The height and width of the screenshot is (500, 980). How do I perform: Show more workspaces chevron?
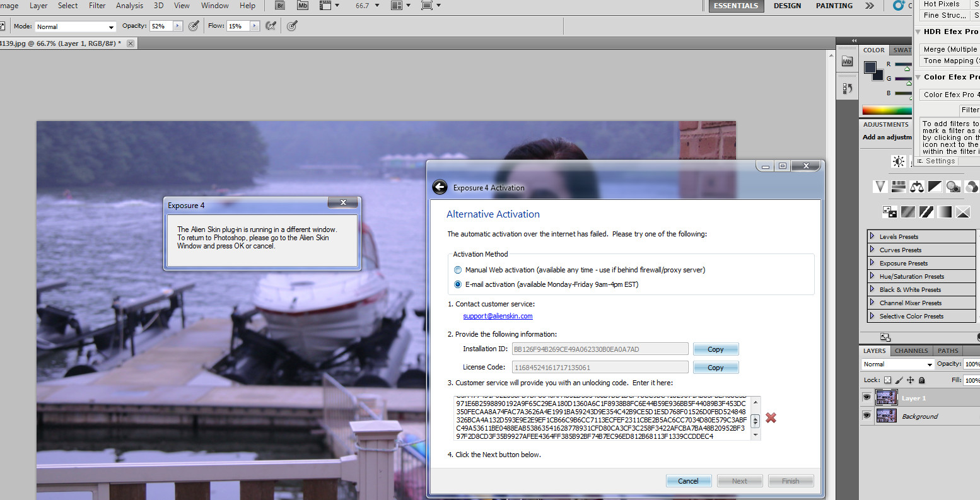(870, 6)
